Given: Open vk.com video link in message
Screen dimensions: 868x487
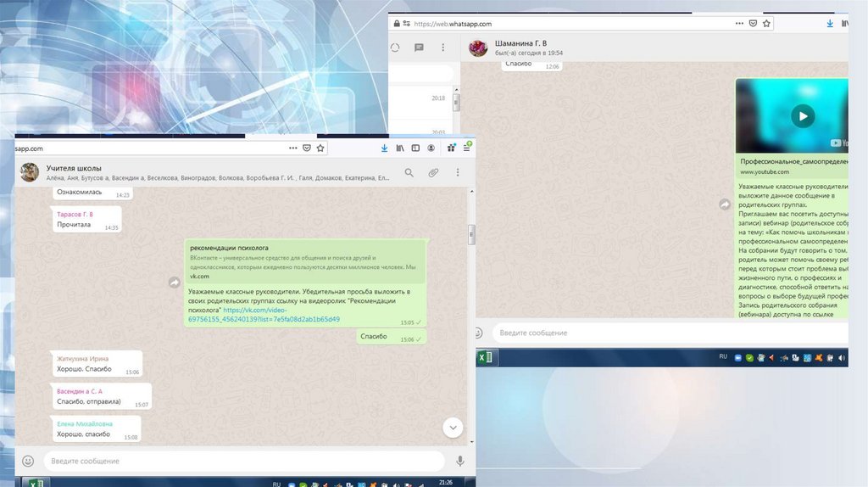Looking at the screenshot, I should click(264, 315).
